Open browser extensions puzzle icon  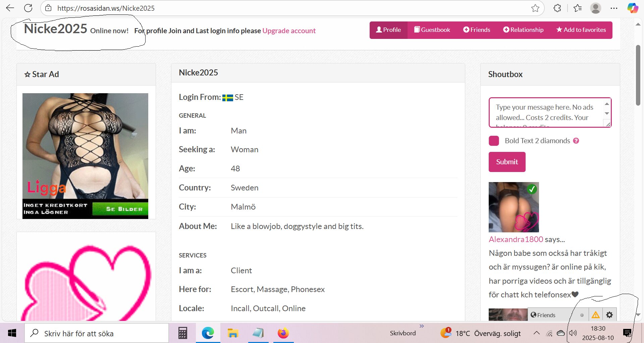click(x=557, y=8)
